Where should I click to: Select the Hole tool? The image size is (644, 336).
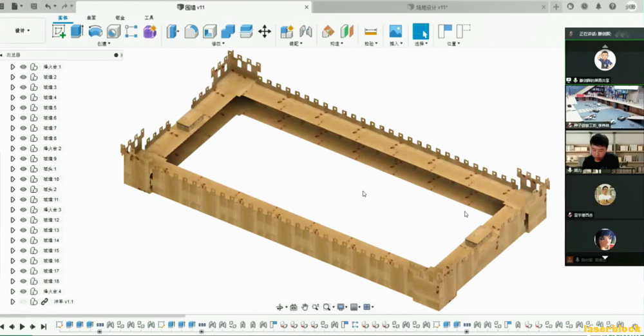(113, 32)
